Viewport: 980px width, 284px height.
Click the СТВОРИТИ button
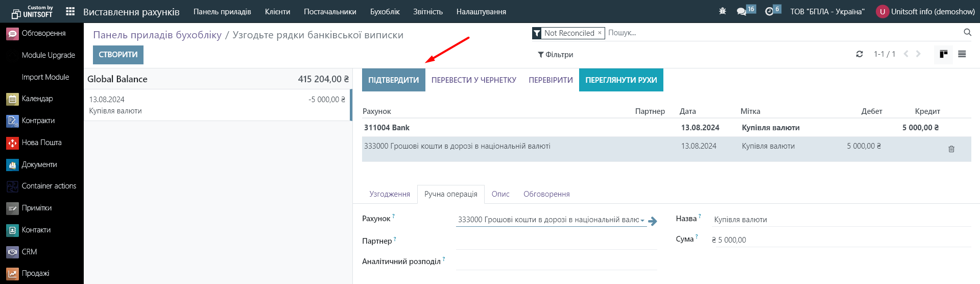pyautogui.click(x=118, y=55)
